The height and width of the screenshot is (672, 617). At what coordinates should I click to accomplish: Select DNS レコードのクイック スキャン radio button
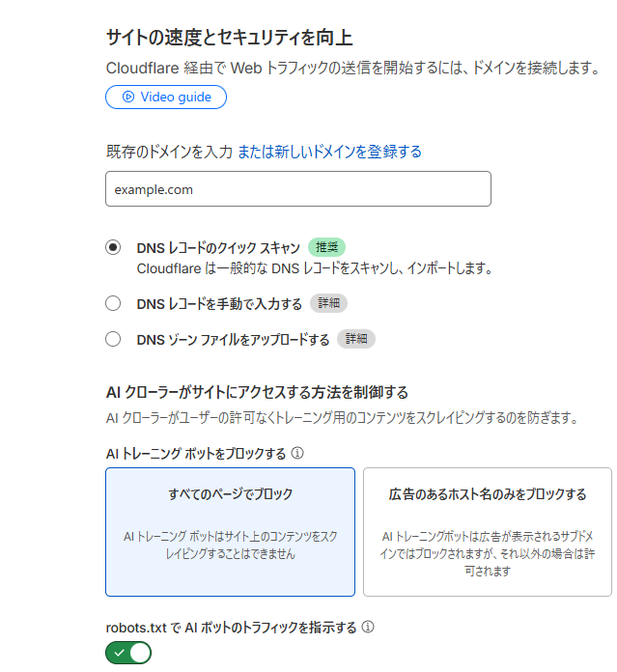coord(113,247)
